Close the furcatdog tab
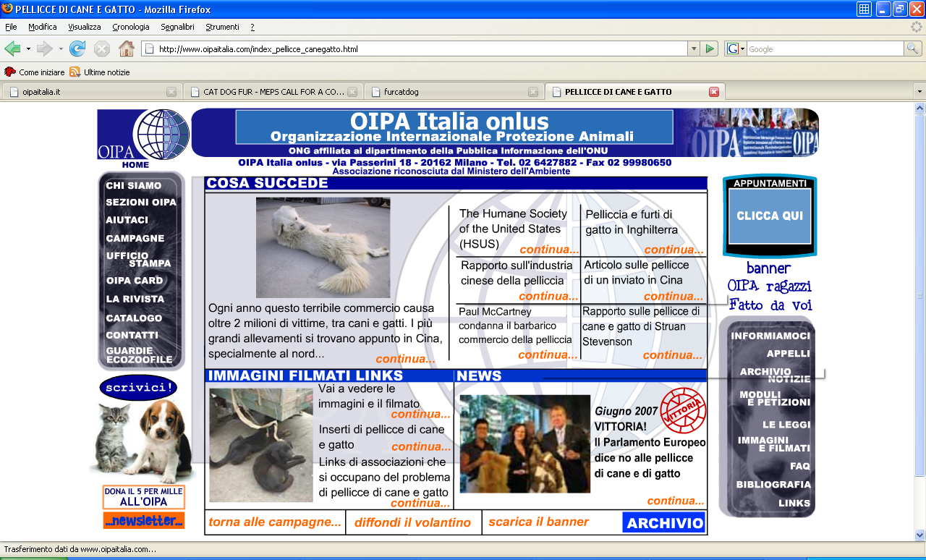926x560 pixels. [533, 92]
